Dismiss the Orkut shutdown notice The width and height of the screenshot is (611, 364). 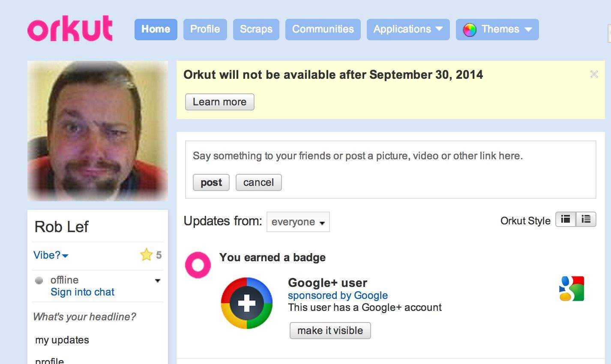594,74
